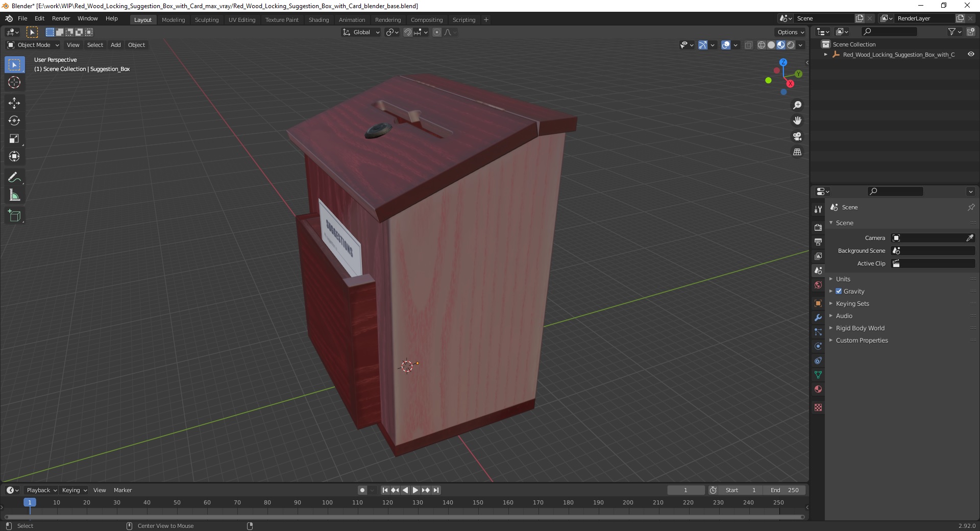
Task: Click the current frame number field
Action: (685, 490)
